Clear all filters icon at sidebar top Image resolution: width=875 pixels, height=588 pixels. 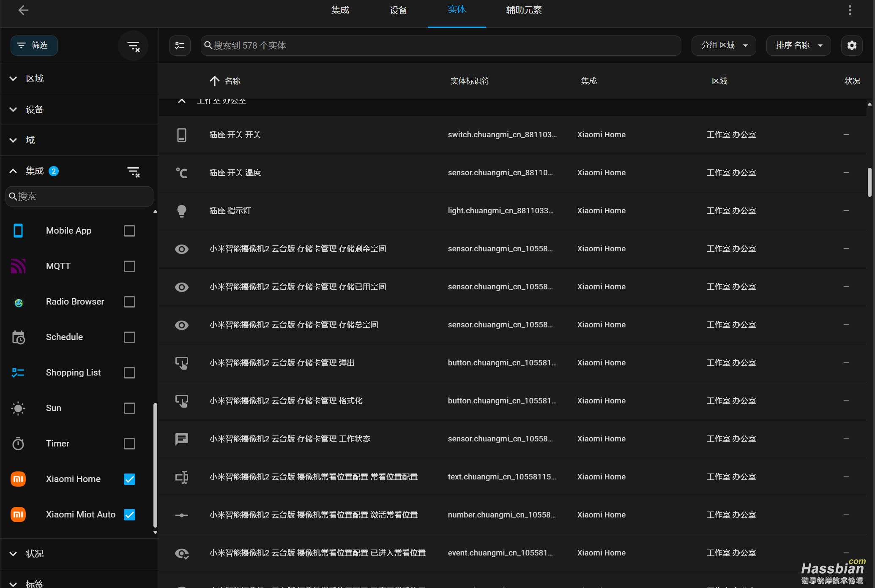tap(133, 46)
